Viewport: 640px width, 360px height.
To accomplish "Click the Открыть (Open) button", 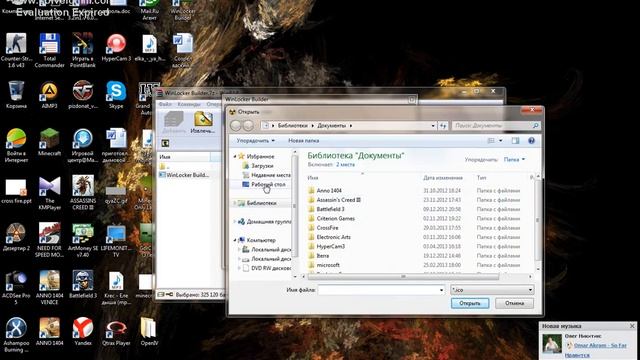I will (x=470, y=303).
